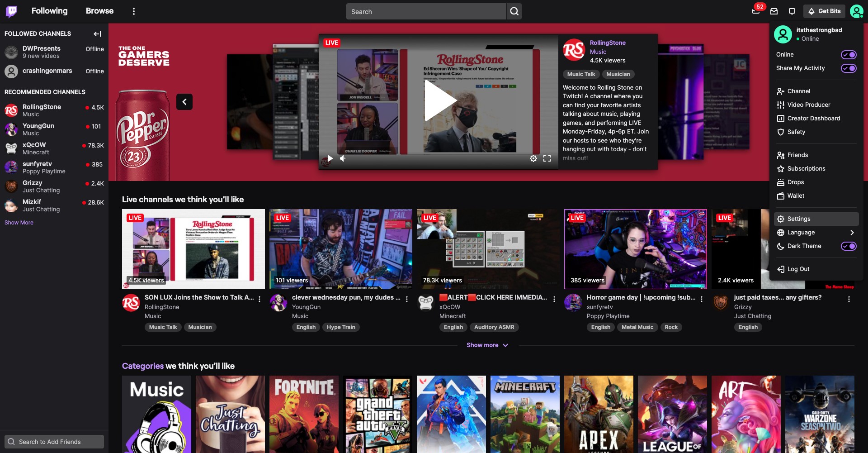Open the Following tab
Viewport: 868px width, 453px height.
pos(50,11)
